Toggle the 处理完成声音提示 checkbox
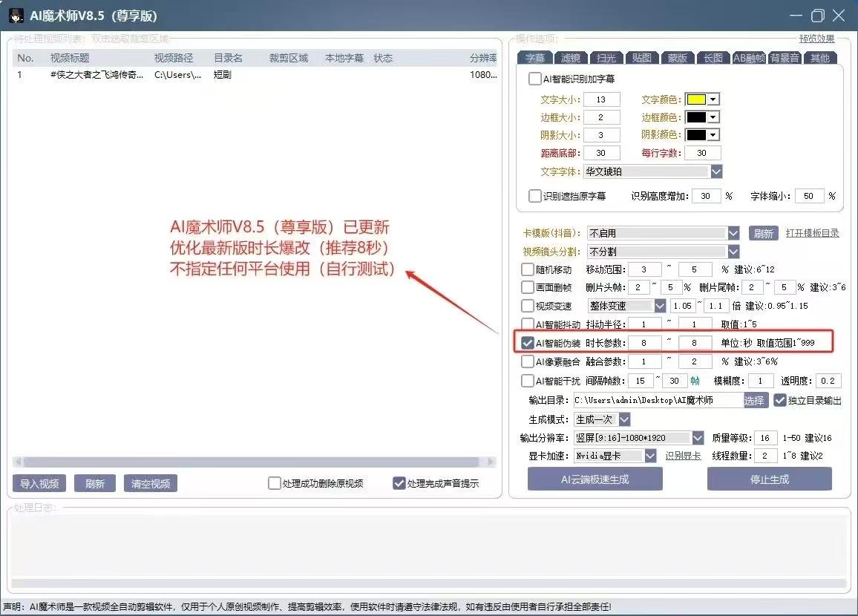This screenshot has height=616, width=858. (x=399, y=482)
